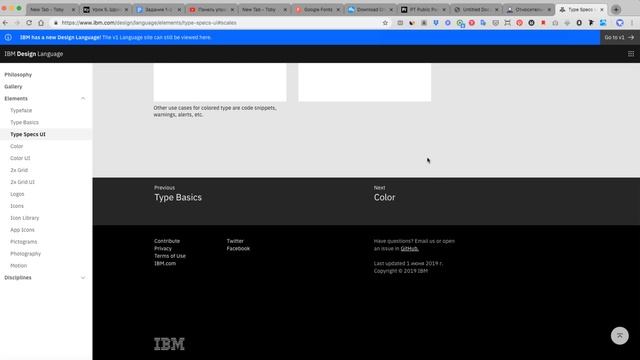Open Color UI in the sidebar
The image size is (640, 360).
20,158
